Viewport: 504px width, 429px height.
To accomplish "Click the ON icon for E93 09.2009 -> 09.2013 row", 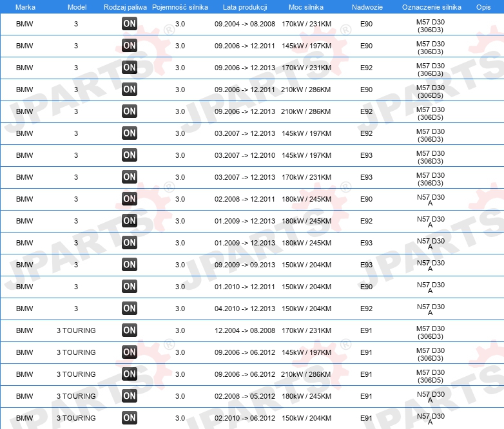I will (x=130, y=265).
